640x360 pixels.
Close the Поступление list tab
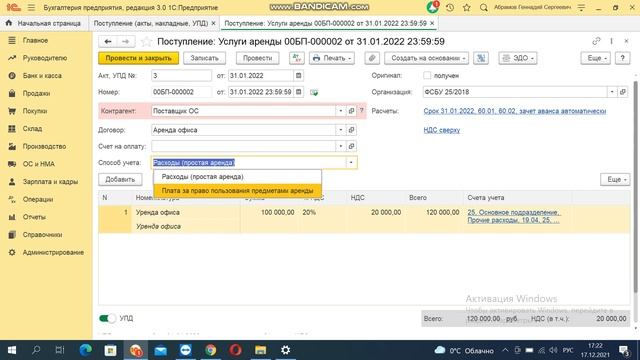(x=213, y=23)
